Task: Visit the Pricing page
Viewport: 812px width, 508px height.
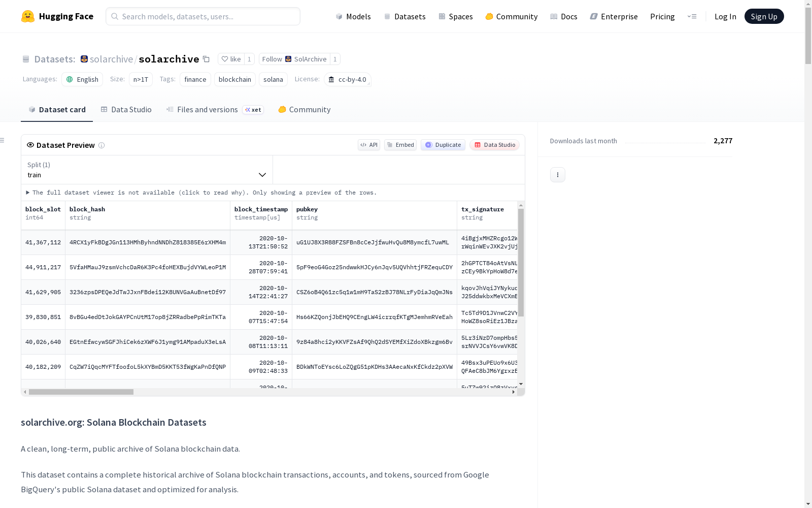Action: click(662, 16)
